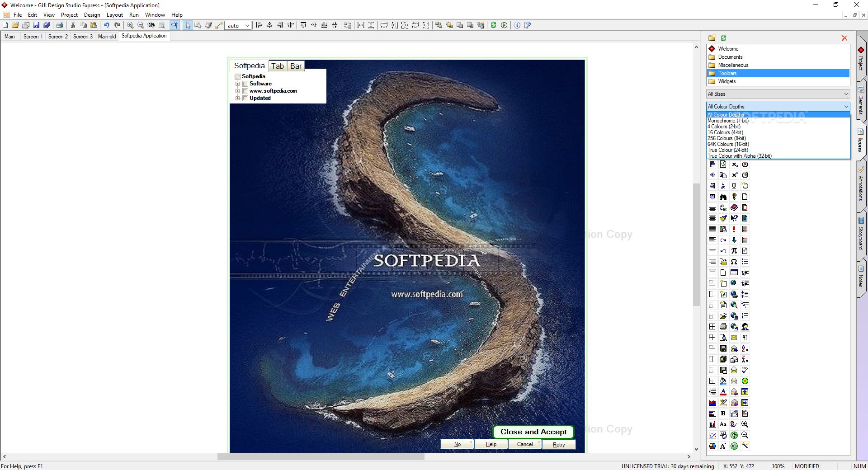Open a file using the folder icon

click(15, 25)
